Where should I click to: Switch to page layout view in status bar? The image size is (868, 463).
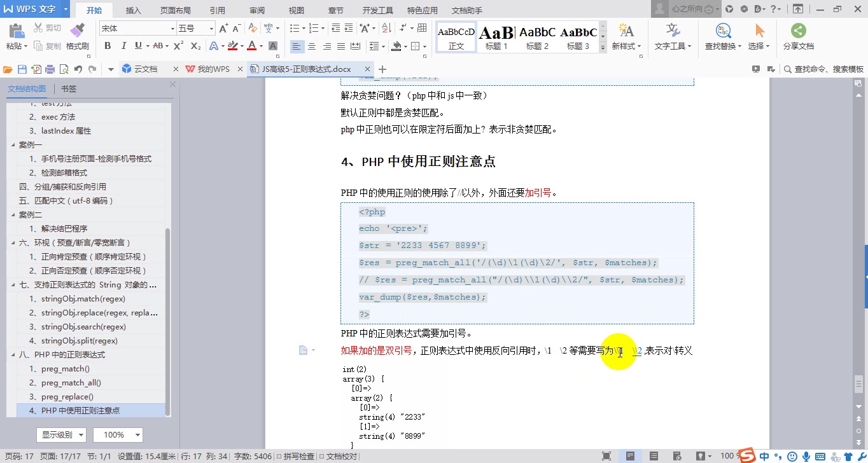click(x=630, y=456)
